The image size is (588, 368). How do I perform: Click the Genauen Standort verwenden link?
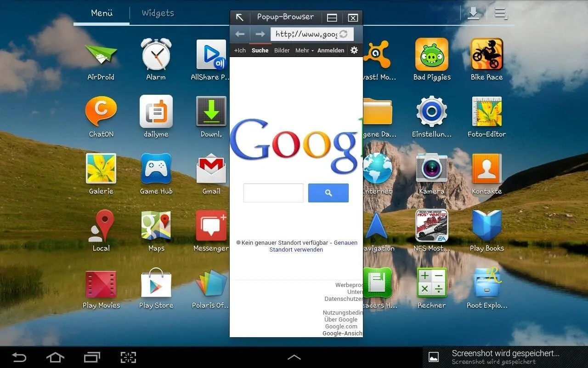[x=296, y=250]
